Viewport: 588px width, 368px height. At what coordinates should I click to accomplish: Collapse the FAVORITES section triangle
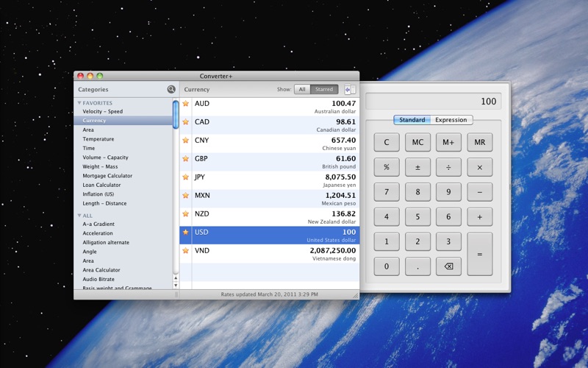(x=79, y=103)
